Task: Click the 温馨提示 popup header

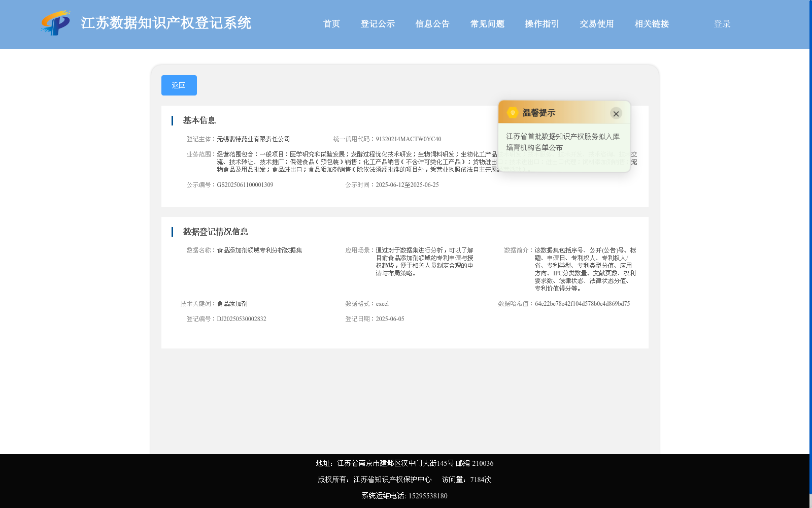Action: (564, 113)
